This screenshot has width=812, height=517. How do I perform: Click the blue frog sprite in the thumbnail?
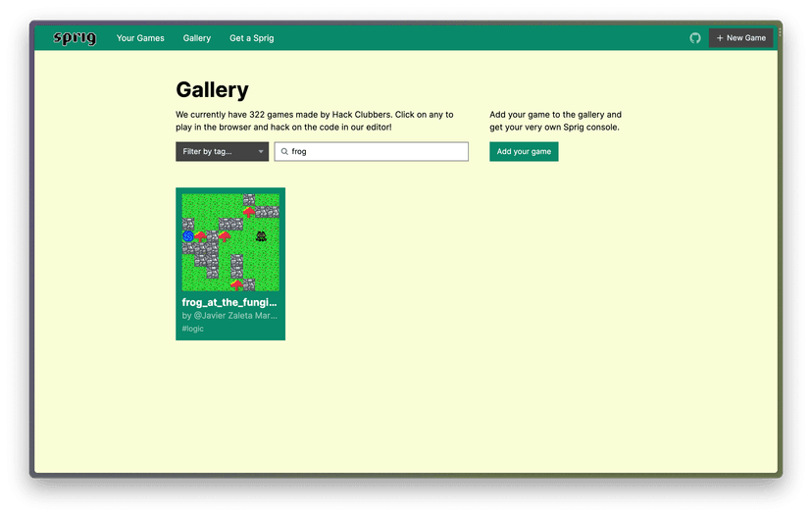coord(188,235)
